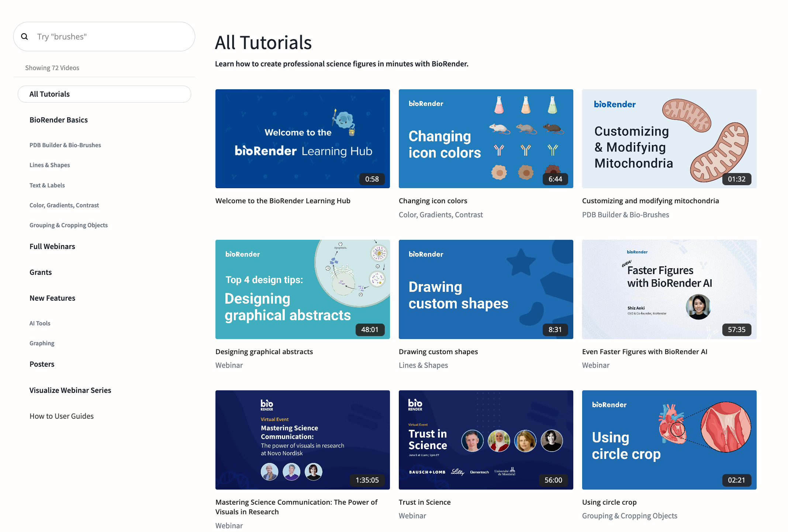Click the 'Designing graphical abstracts' title

coord(264,352)
